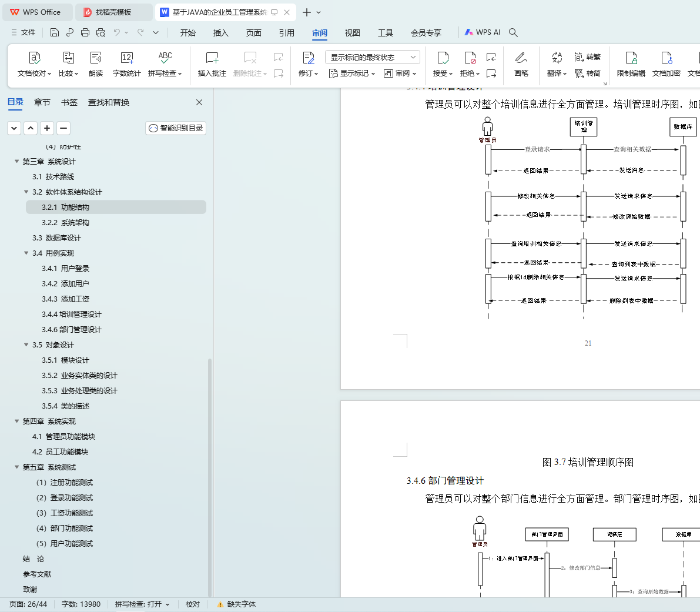Click the export to PDF icon

pos(70,32)
